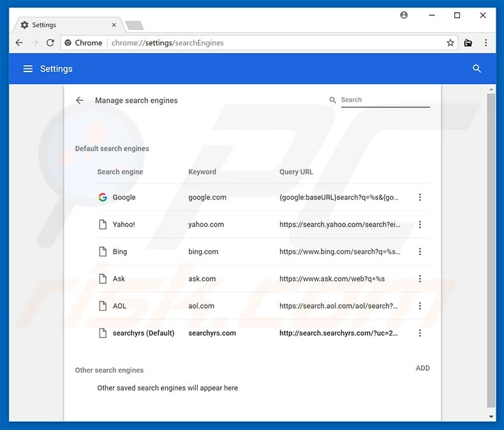The image size is (504, 430).
Task: Click 'Search engine' column header
Action: tap(120, 172)
